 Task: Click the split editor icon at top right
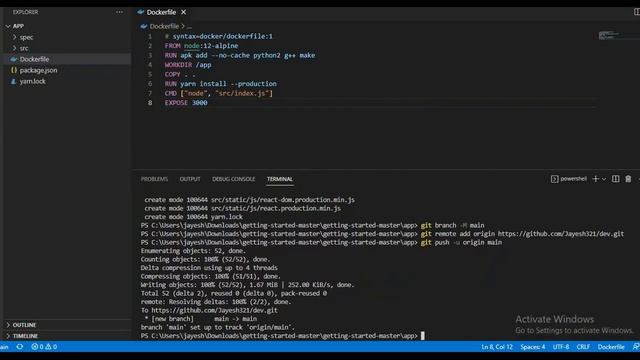636,12
